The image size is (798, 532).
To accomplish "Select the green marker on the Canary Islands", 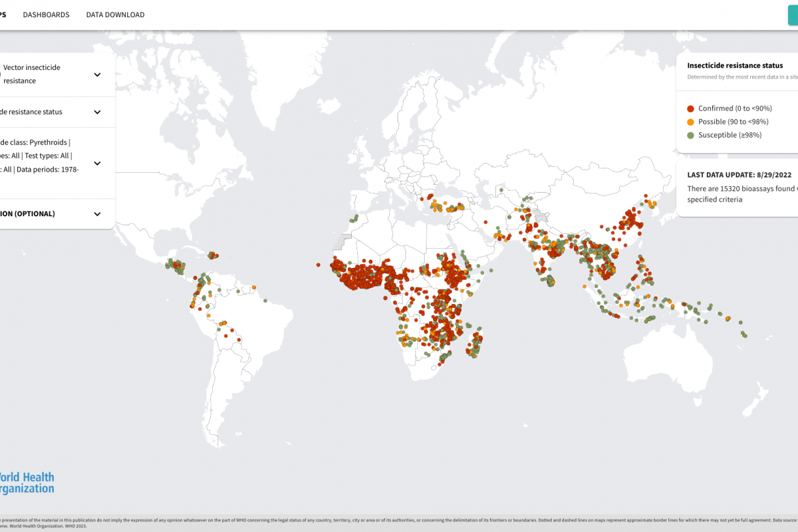I will 354,218.
